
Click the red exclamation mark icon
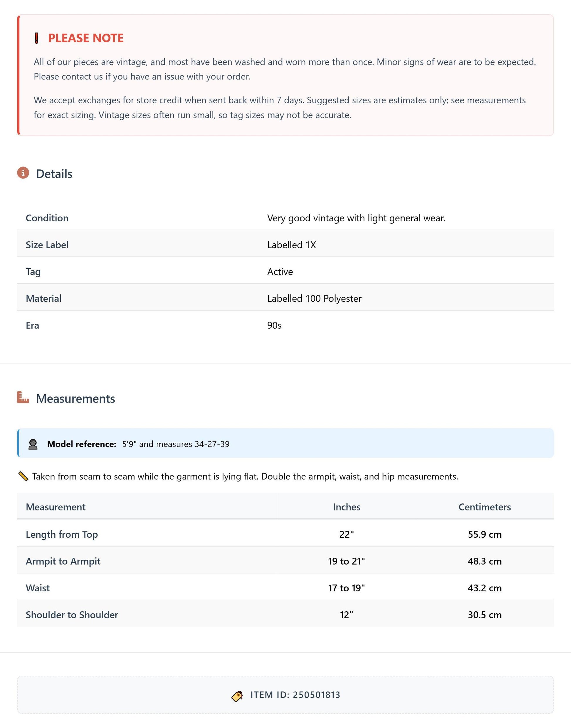pos(37,38)
